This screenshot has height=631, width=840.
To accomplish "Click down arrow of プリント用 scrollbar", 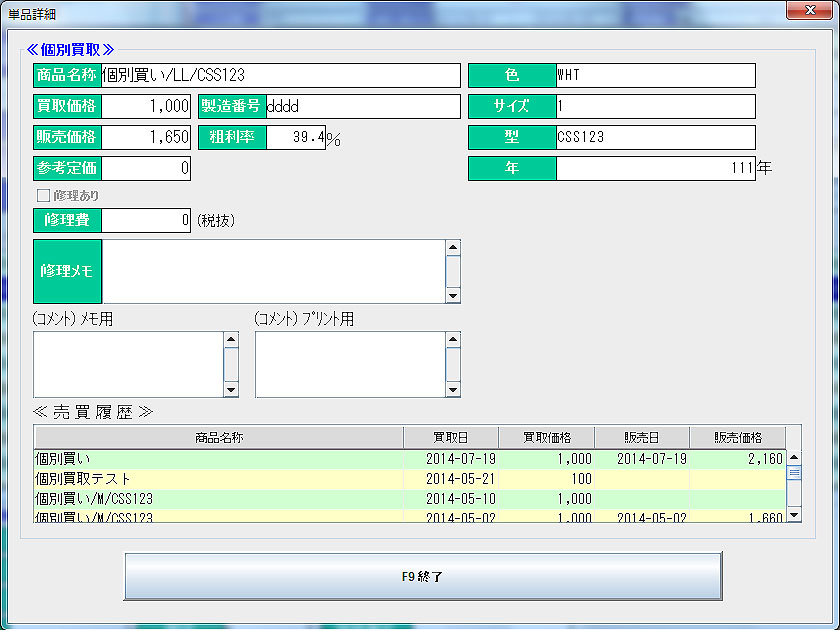I will pos(453,389).
